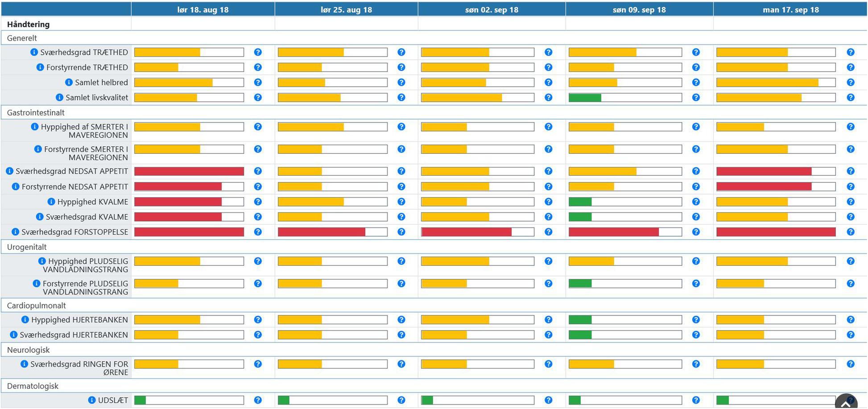The height and width of the screenshot is (409, 868).
Task: Click the UDSLÆT row label
Action: pos(113,400)
